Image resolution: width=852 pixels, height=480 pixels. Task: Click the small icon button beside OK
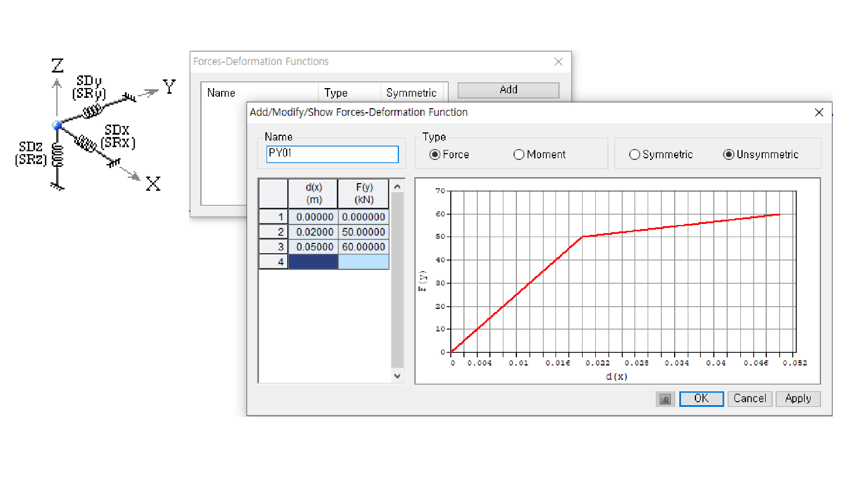[x=665, y=398]
